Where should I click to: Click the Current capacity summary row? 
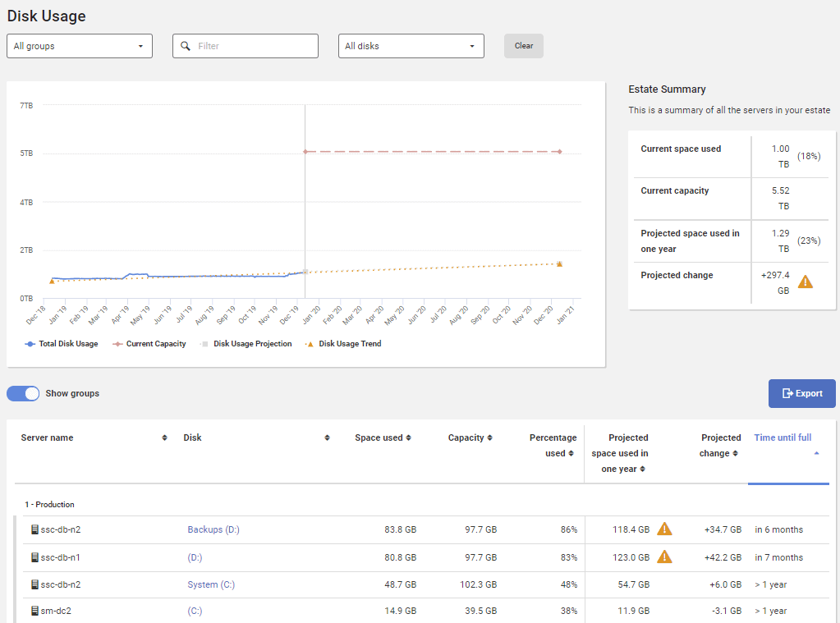(731, 199)
